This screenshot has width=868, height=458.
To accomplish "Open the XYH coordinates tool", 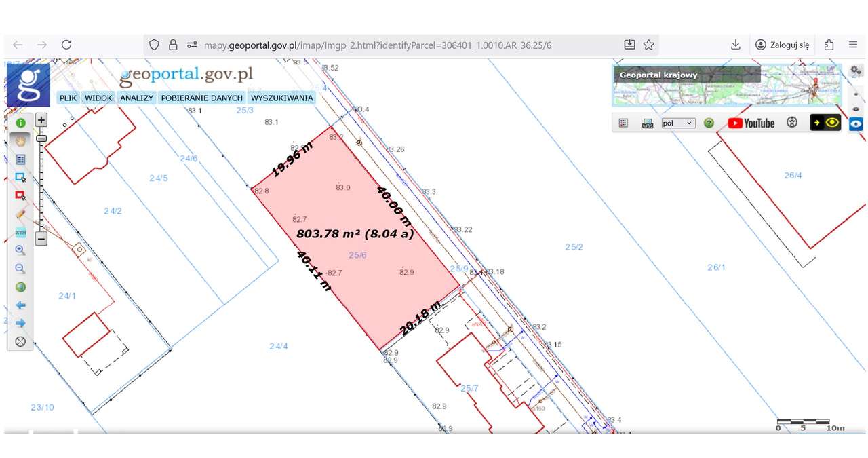I will coord(20,232).
